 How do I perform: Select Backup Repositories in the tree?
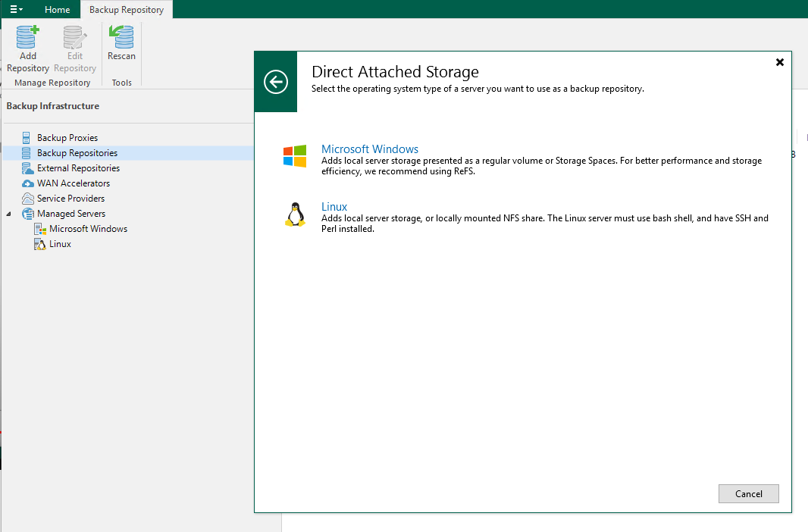[x=77, y=153]
